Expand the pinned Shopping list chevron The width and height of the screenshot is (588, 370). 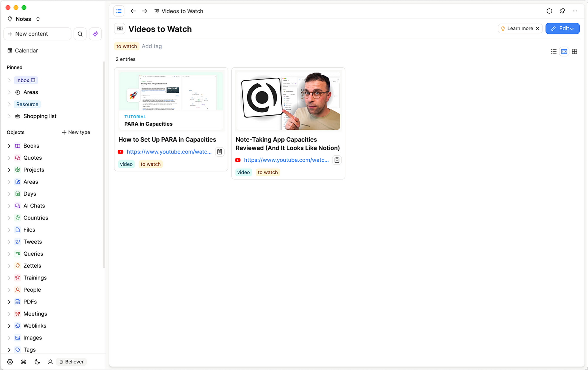click(9, 116)
